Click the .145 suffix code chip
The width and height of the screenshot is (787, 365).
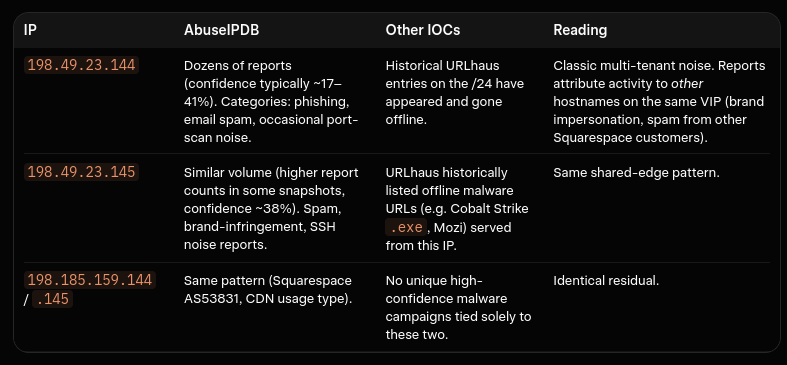pyautogui.click(x=53, y=299)
